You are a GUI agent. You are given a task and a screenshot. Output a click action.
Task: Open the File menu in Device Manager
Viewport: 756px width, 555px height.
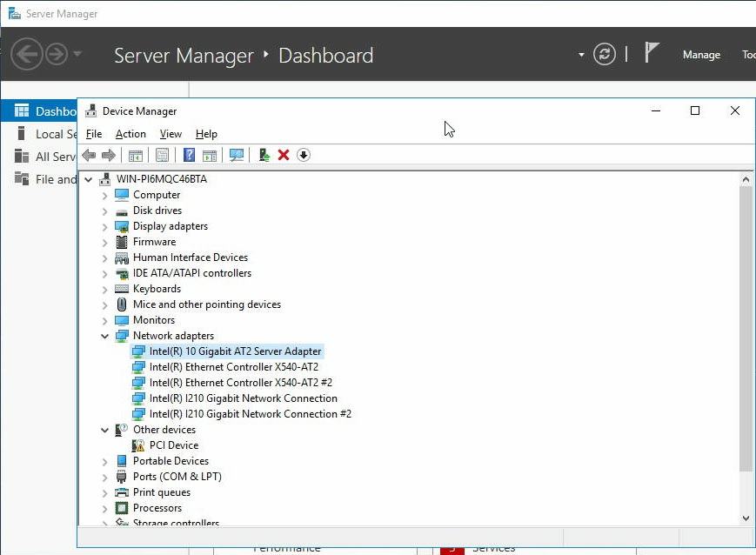[x=94, y=134]
